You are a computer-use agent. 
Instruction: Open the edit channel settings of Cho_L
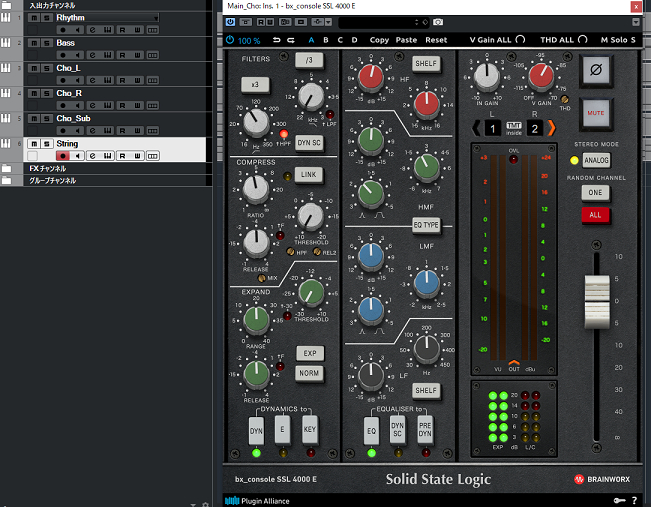[x=92, y=80]
